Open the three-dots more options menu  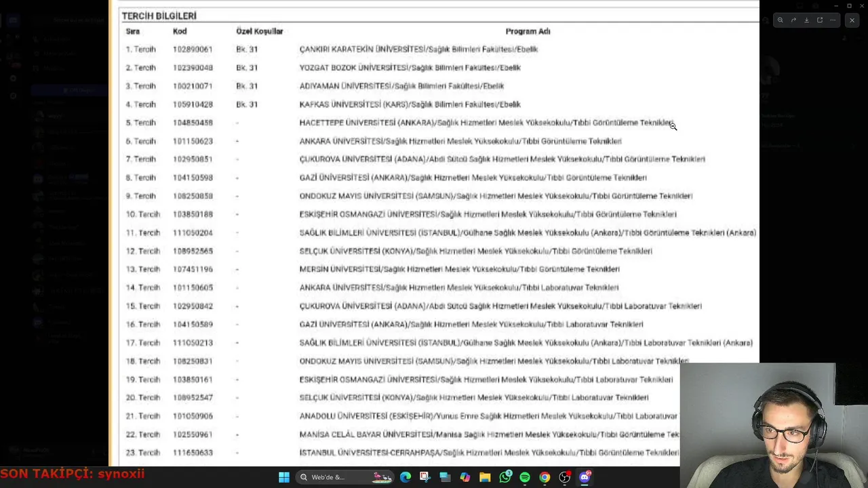(x=833, y=20)
